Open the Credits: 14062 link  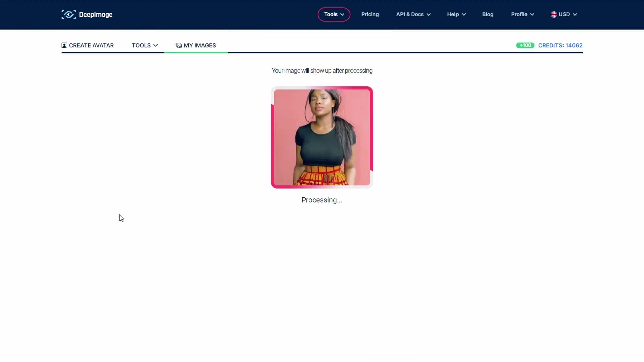pyautogui.click(x=560, y=45)
